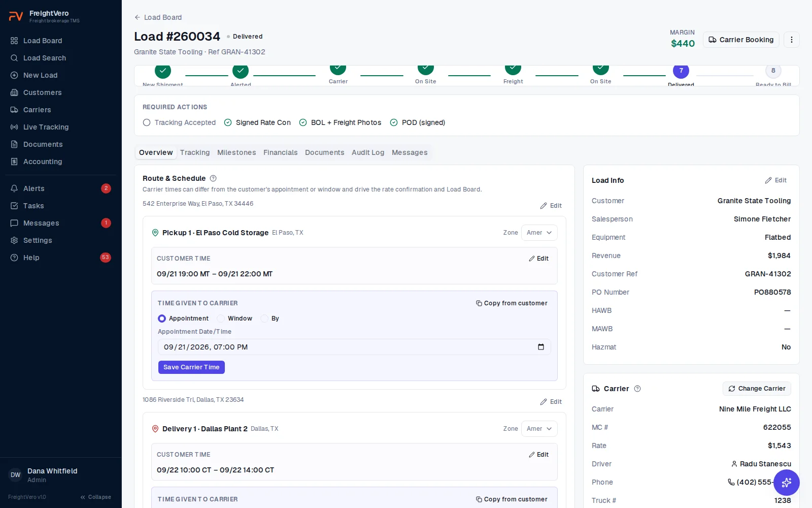The width and height of the screenshot is (812, 508).
Task: Click the Appointment Date/Time input field
Action: pyautogui.click(x=354, y=347)
